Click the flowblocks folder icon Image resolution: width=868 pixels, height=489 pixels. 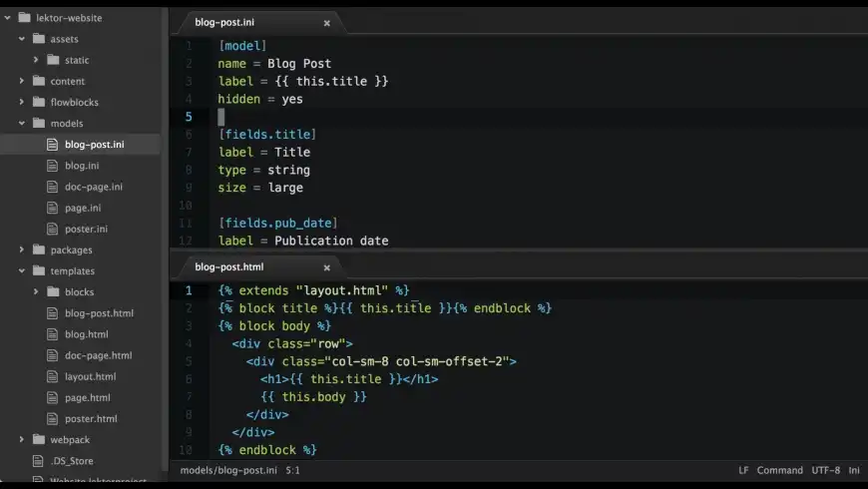(x=39, y=102)
